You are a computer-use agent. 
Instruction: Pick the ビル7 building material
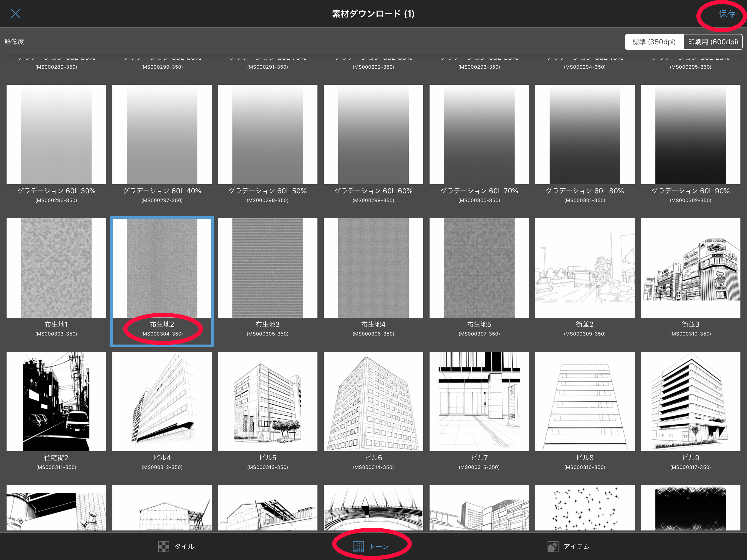point(479,401)
